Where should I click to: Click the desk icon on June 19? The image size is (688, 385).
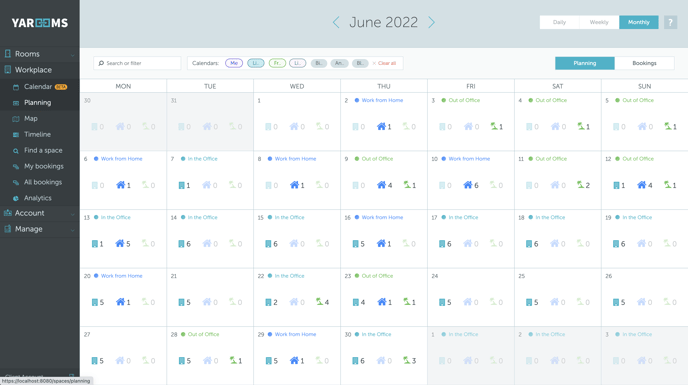click(x=616, y=244)
